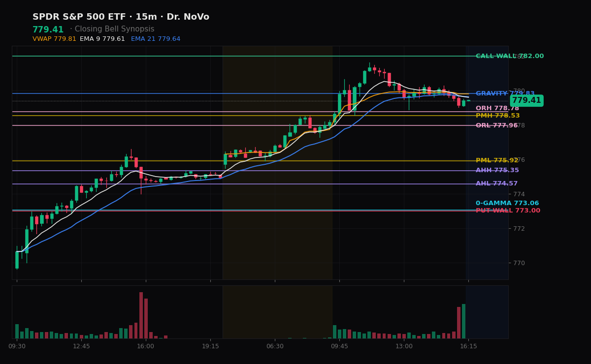The height and width of the screenshot is (364, 591).
Task: Click the PMH 778.53 level label
Action: pos(497,116)
